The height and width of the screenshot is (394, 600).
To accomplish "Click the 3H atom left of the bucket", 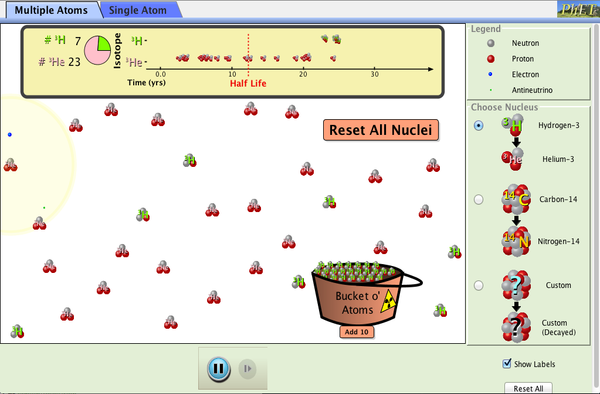I will pyautogui.click(x=298, y=282).
